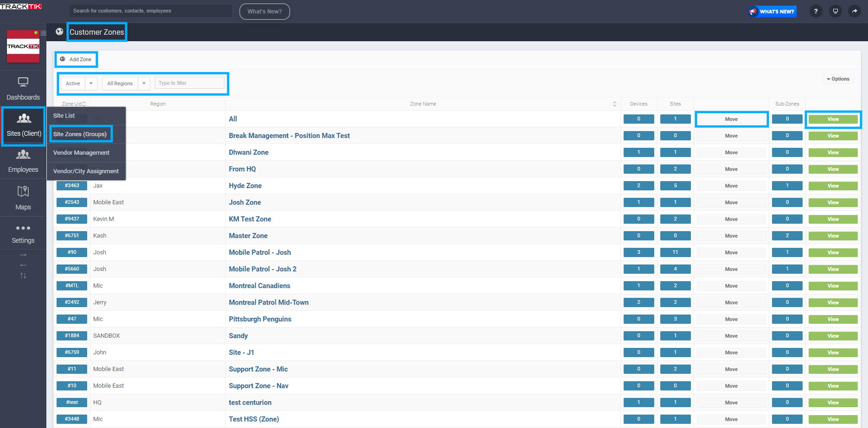Viewport: 868px width, 428px height.
Task: Click Devices count for Montreal Patrol Mid-Town
Action: (x=638, y=302)
